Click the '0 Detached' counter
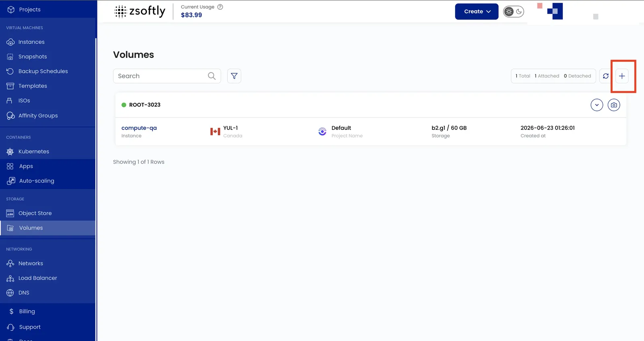This screenshot has height=341, width=644. click(578, 76)
